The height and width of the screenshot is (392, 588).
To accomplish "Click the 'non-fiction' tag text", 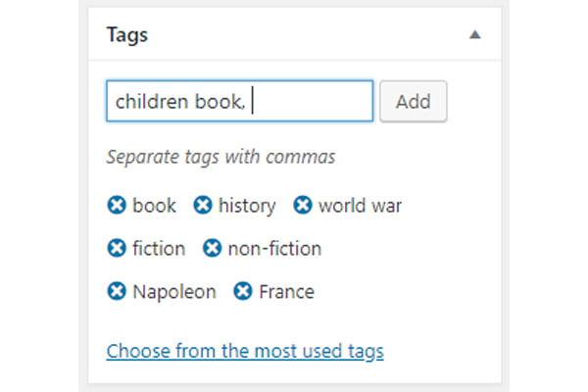I will tap(274, 248).
